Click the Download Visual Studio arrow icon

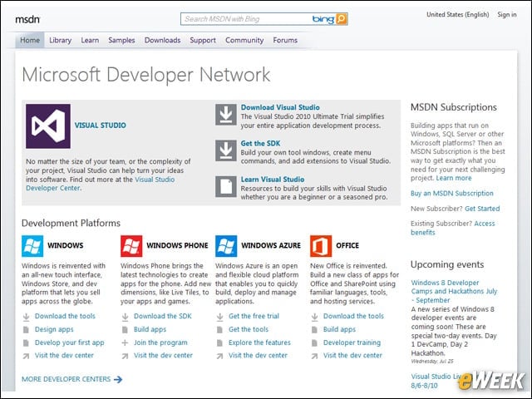pos(226,115)
